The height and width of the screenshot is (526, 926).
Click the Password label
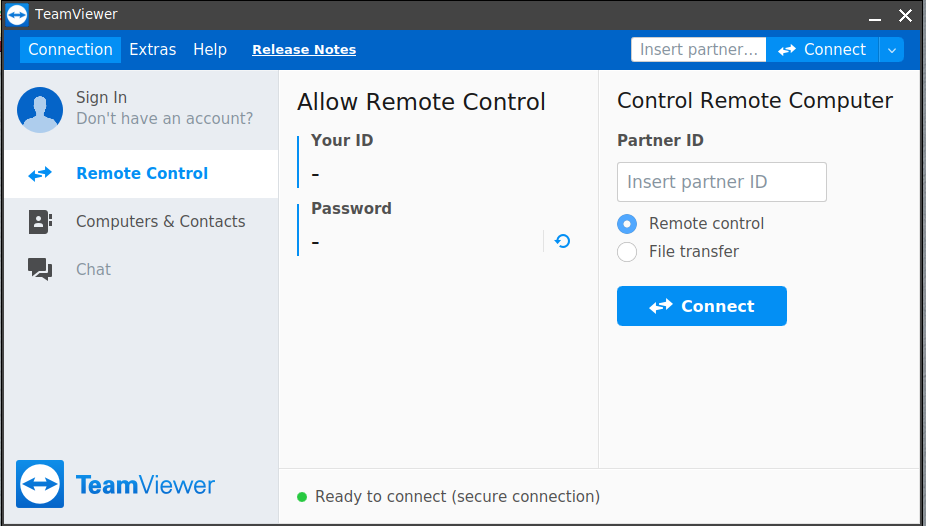tap(351, 208)
